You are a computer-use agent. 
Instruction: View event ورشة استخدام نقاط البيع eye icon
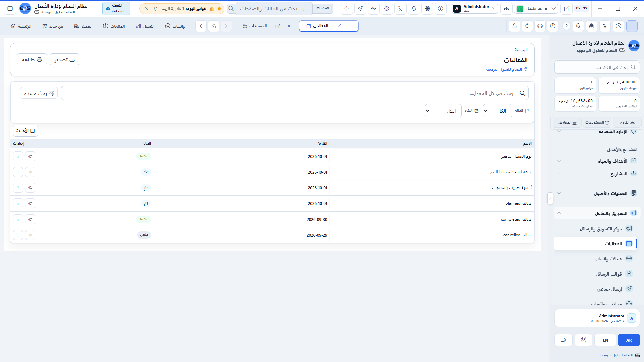[x=30, y=172]
